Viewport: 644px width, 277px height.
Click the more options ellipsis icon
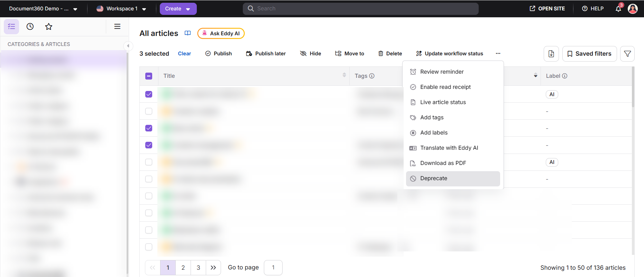pyautogui.click(x=498, y=54)
